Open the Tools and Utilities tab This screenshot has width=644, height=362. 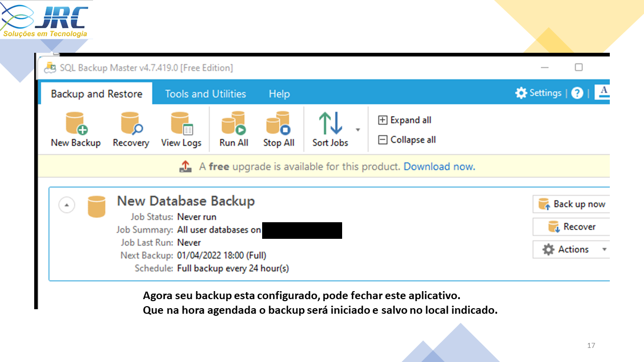click(x=205, y=94)
